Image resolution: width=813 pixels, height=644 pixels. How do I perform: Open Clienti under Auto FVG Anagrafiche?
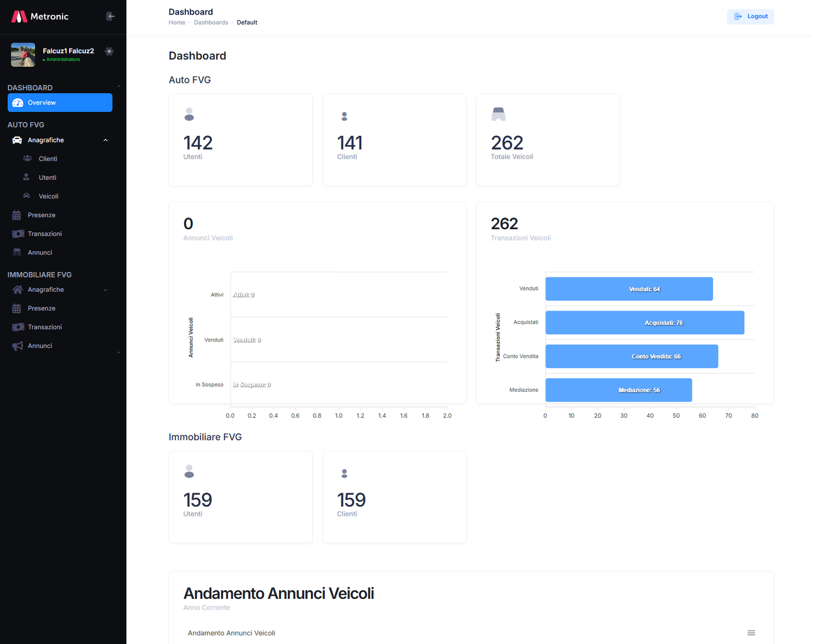48,159
